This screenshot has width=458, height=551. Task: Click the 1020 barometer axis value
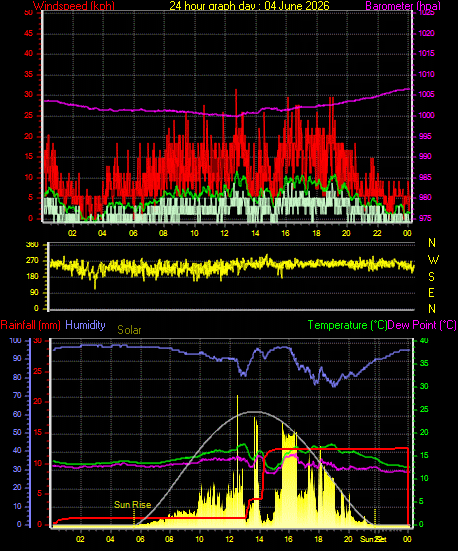pos(427,33)
